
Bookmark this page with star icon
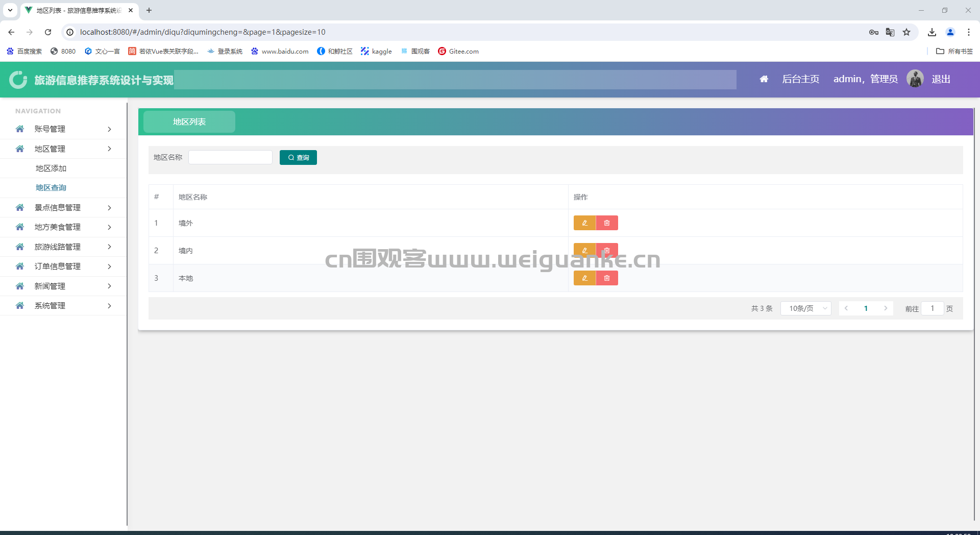(906, 32)
